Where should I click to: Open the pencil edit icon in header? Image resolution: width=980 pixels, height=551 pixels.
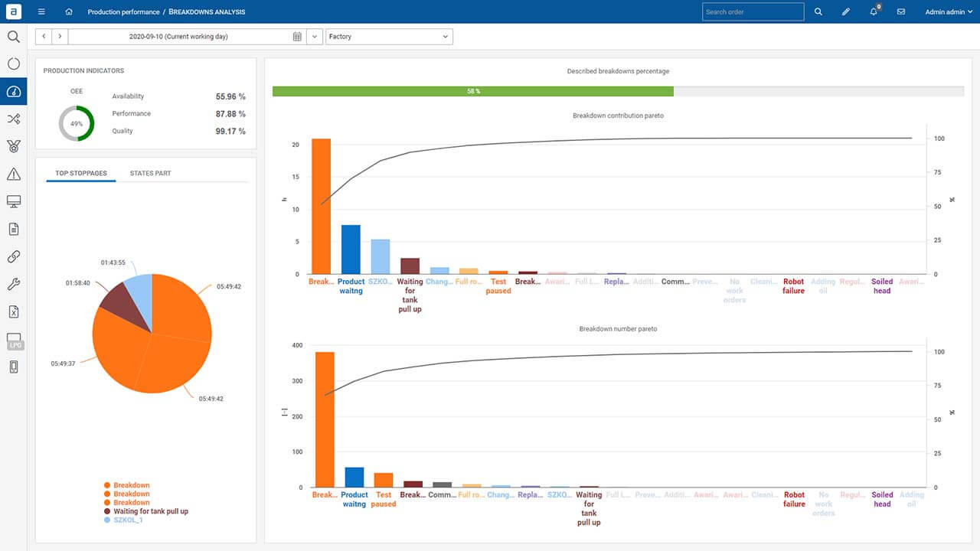(845, 12)
